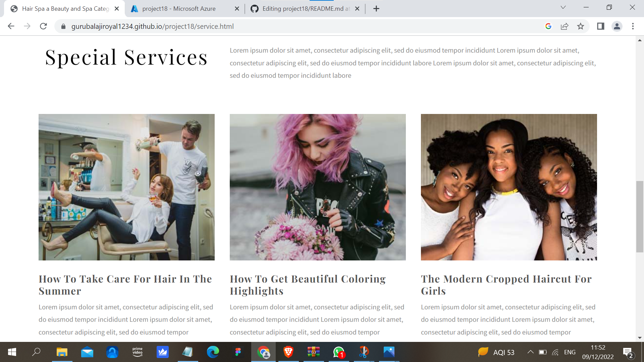Go back to the previous page
The width and height of the screenshot is (644, 362).
[11, 26]
